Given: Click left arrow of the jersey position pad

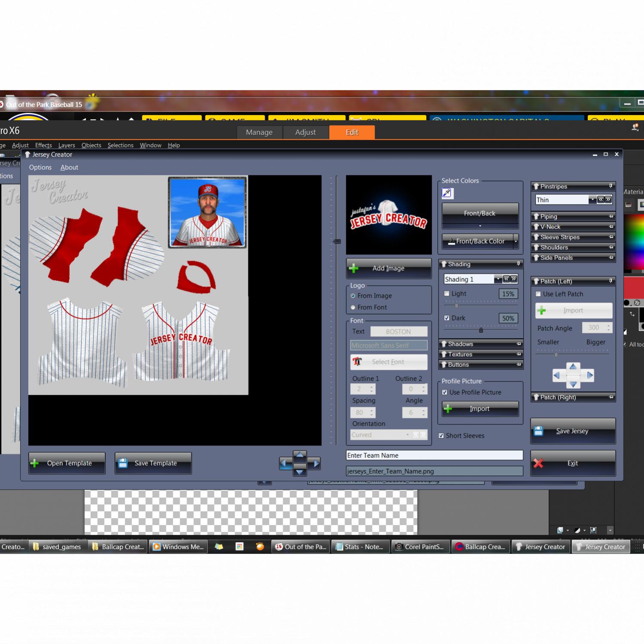Looking at the screenshot, I should point(284,464).
